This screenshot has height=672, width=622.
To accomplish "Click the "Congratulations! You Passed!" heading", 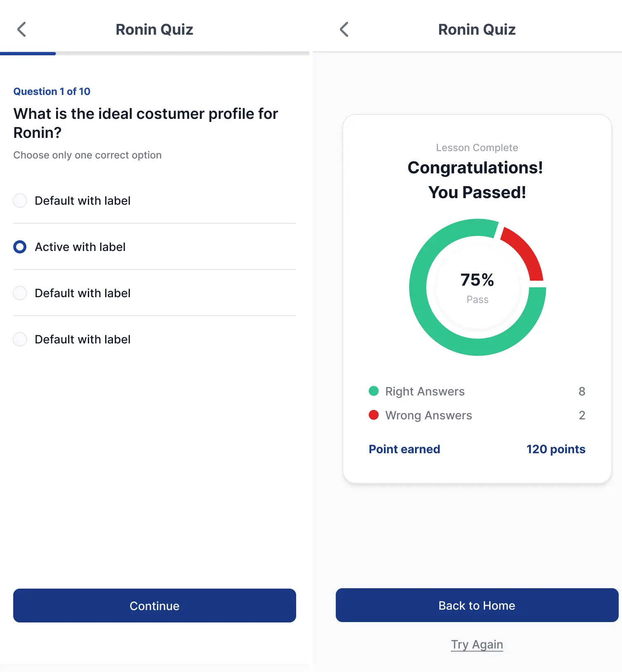I will click(x=476, y=180).
